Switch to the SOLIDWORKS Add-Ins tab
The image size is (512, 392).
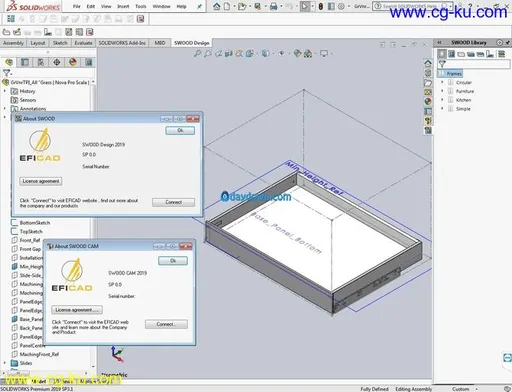pos(122,43)
